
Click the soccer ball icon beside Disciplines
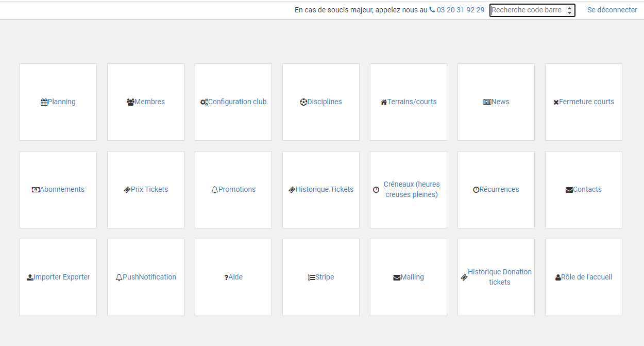coord(303,102)
